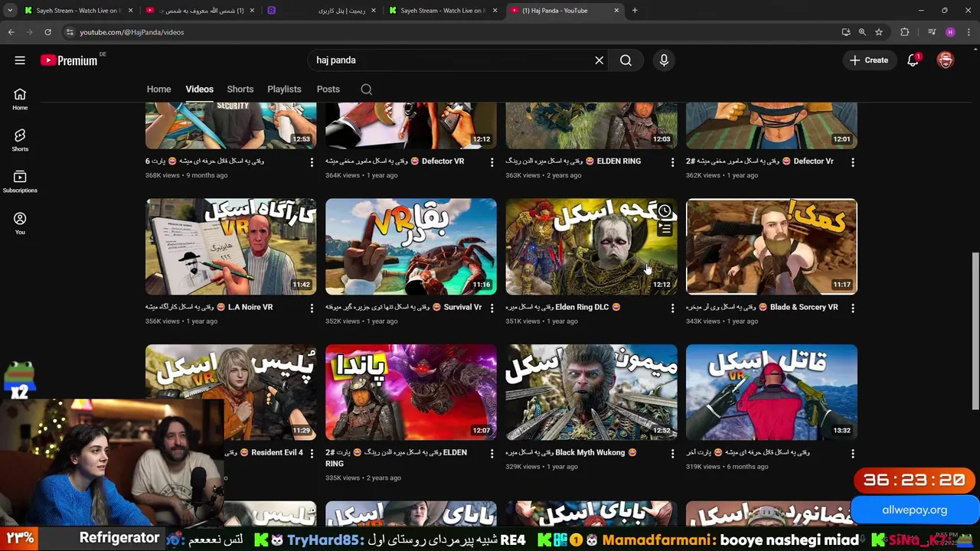The width and height of the screenshot is (980, 551).
Task: Open options for Defector VR video
Action: tap(492, 162)
